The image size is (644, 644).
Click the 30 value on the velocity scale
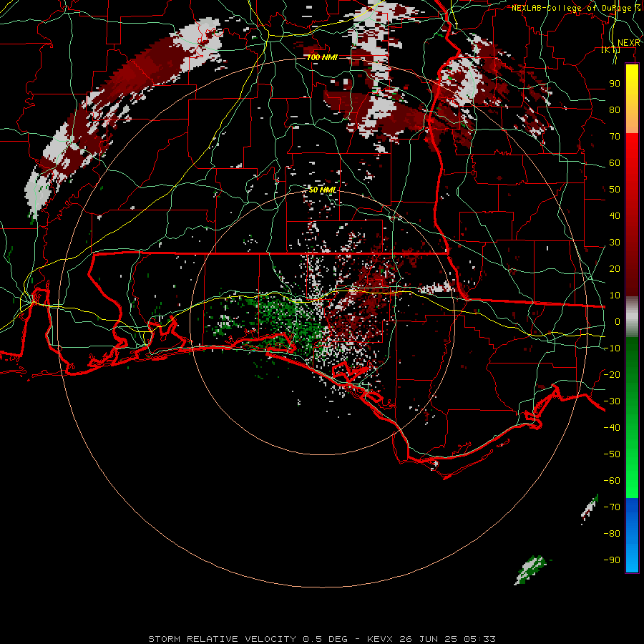(615, 243)
